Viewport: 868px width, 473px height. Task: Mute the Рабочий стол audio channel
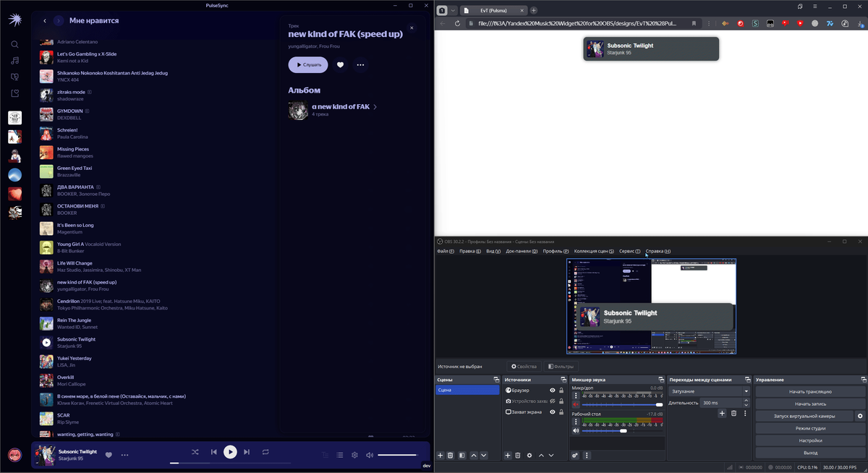coord(576,430)
